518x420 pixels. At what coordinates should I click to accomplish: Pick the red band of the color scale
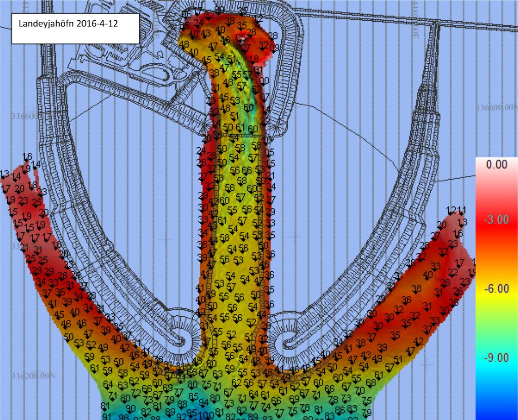click(x=496, y=233)
